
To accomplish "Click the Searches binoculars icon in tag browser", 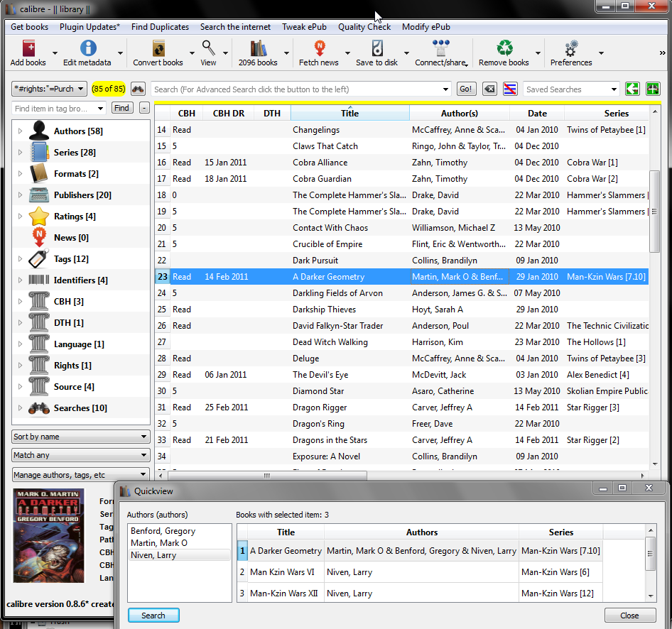I will tap(39, 408).
